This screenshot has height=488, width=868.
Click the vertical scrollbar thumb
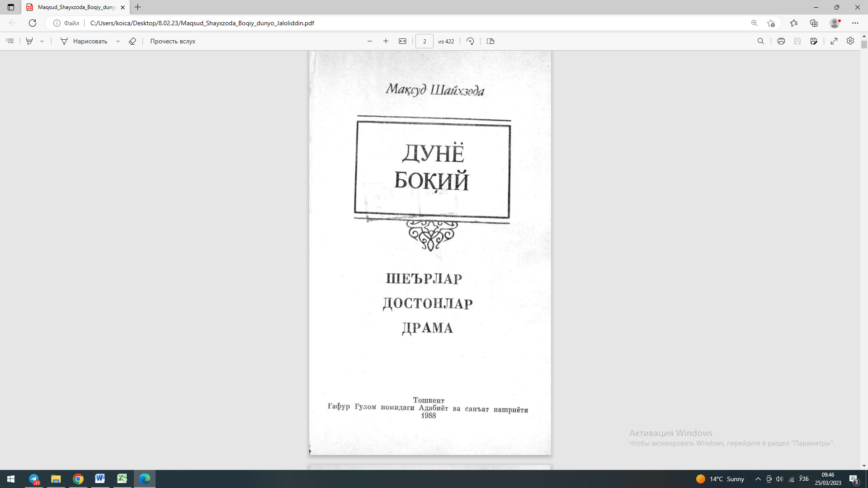864,44
